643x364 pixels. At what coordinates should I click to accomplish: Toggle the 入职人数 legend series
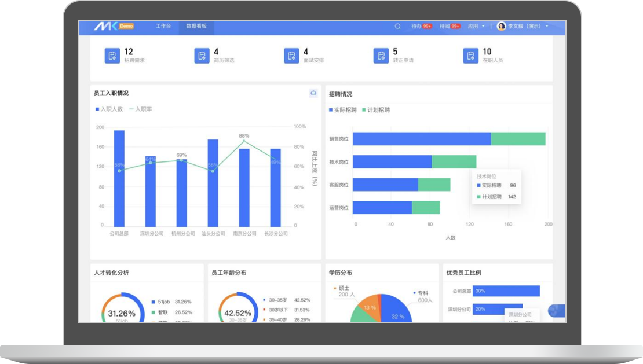109,109
